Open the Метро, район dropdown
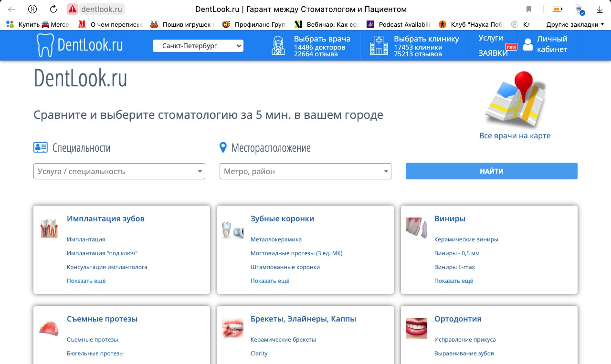The width and height of the screenshot is (611, 364). (x=305, y=171)
